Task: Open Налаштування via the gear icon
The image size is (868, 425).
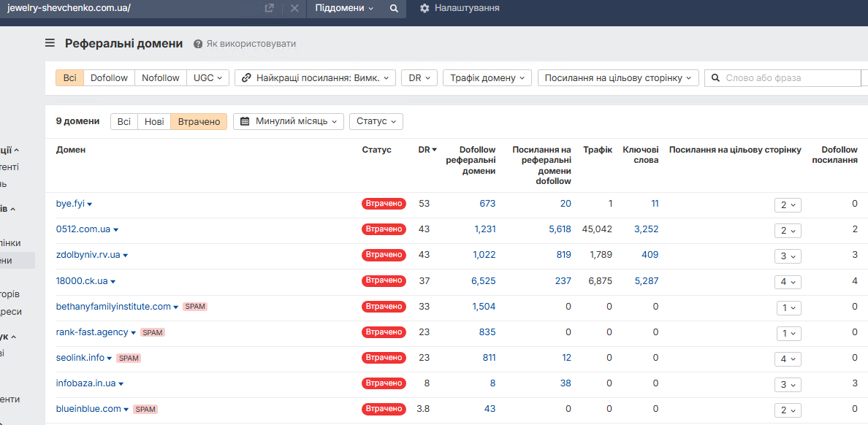Action: [x=425, y=8]
